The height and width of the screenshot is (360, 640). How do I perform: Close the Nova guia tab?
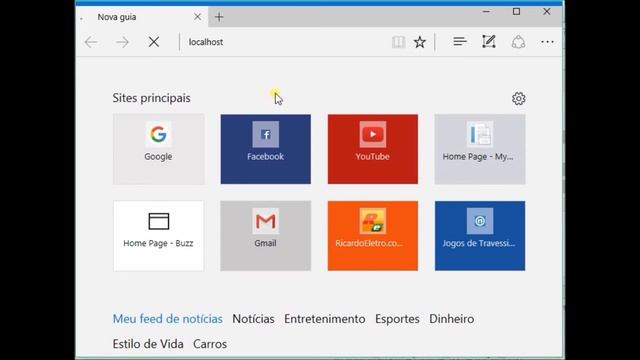(198, 17)
